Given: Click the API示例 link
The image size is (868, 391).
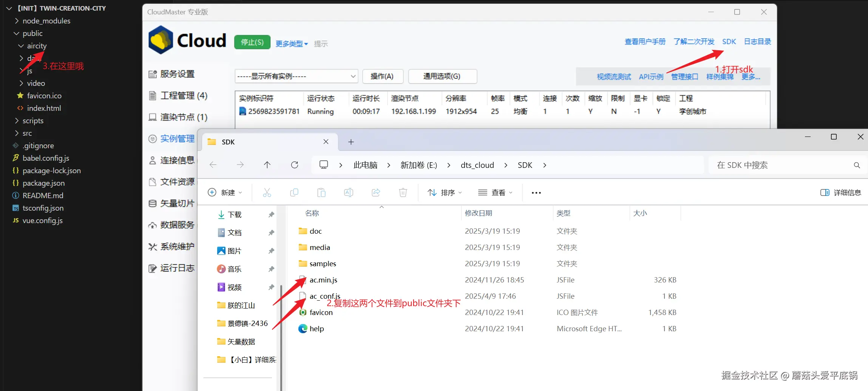Looking at the screenshot, I should pos(651,77).
